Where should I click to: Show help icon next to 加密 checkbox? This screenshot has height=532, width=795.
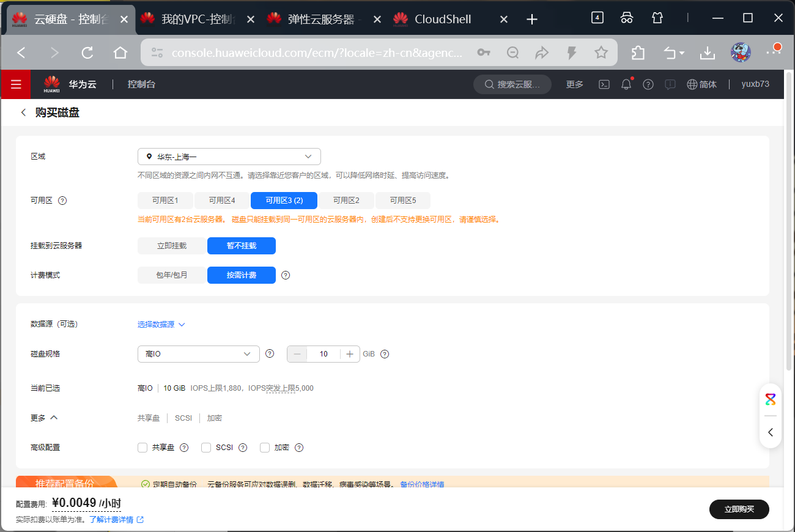(x=299, y=448)
